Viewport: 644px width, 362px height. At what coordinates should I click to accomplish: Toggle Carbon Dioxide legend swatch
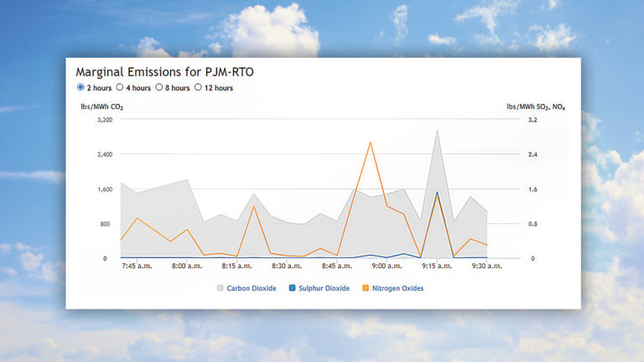(221, 287)
